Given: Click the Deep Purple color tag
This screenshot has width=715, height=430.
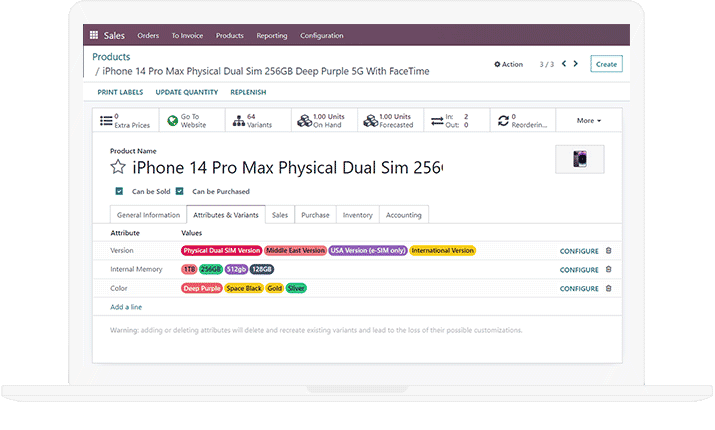Looking at the screenshot, I should [202, 288].
